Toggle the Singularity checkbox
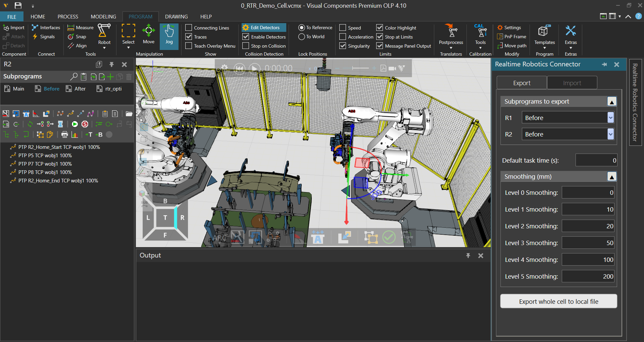The width and height of the screenshot is (644, 342). (343, 46)
